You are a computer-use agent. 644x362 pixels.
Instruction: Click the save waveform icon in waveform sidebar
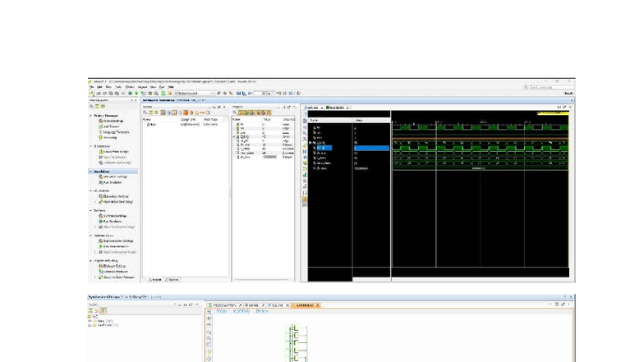click(x=305, y=121)
